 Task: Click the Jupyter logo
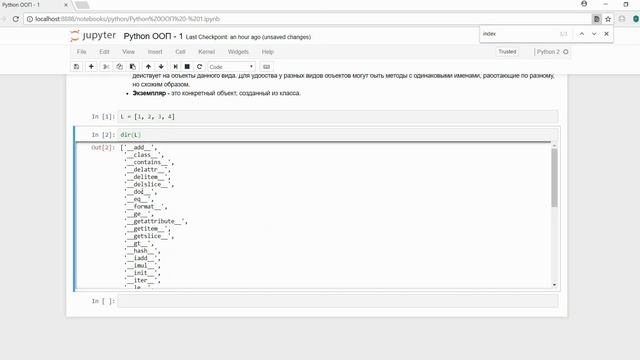click(93, 36)
